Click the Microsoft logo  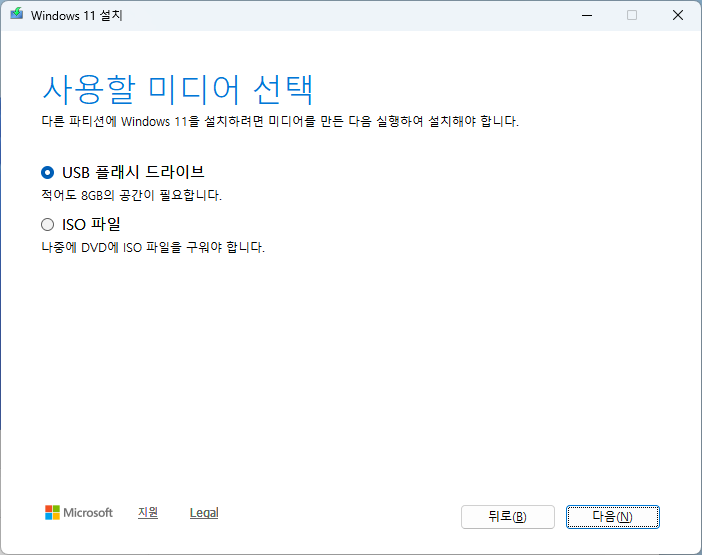point(79,512)
